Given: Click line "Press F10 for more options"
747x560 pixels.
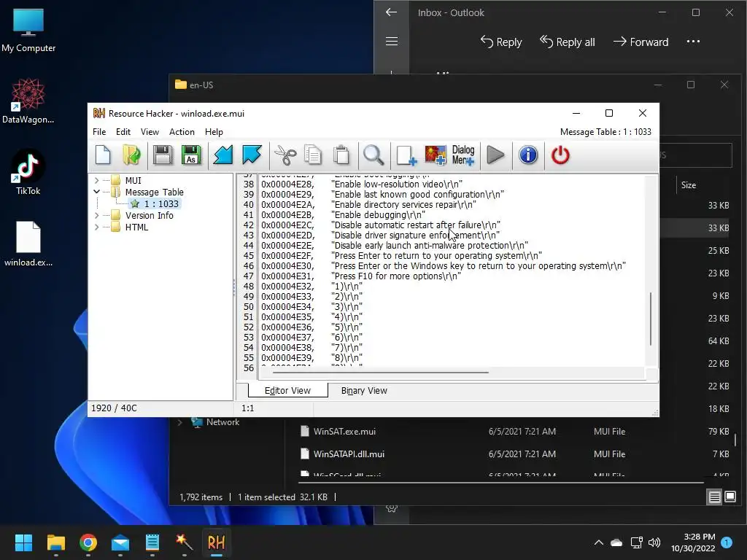Looking at the screenshot, I should [x=396, y=276].
